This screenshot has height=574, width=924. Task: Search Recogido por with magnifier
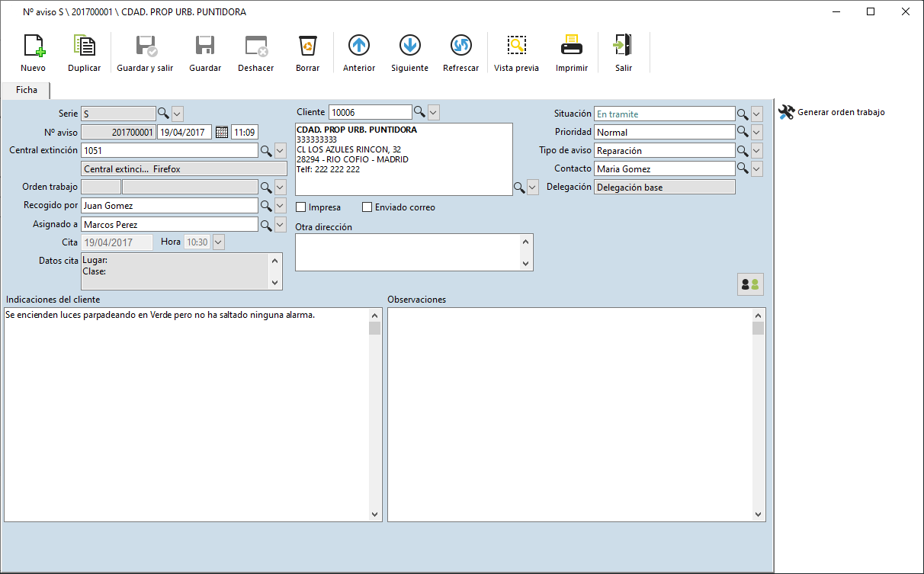click(x=266, y=206)
